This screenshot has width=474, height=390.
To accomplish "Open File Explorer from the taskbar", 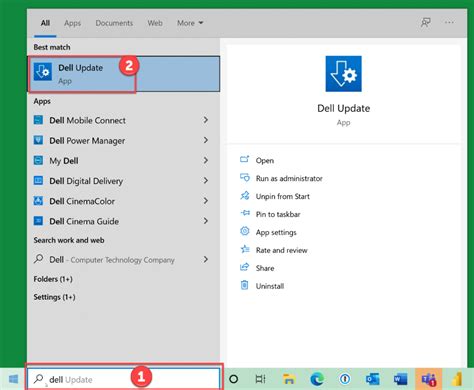I will point(289,379).
